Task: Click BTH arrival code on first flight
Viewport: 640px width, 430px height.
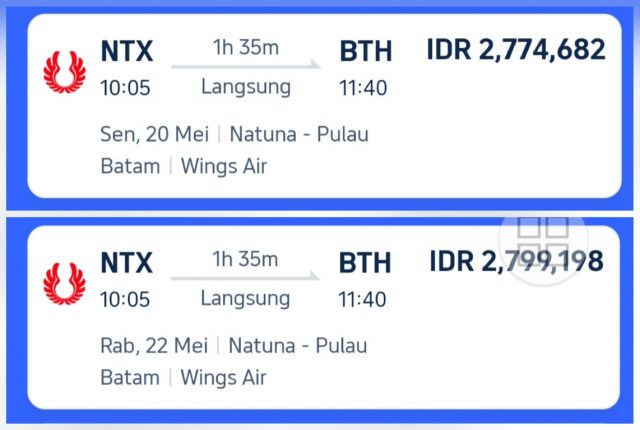Action: [366, 51]
